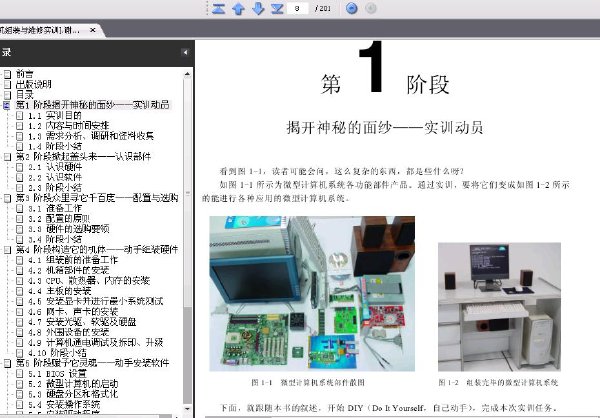Screen dimensions: 600x418
Task: Open bookmark 目录
Action: pyautogui.click(x=25, y=95)
